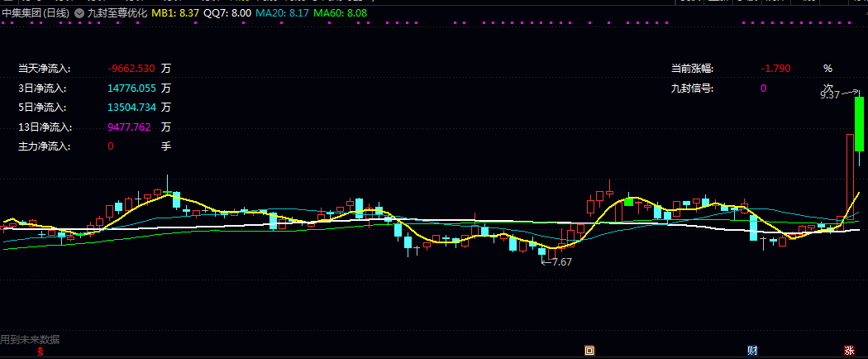
Task: Select the 九封至尊优化 indicator name
Action: pyautogui.click(x=117, y=13)
